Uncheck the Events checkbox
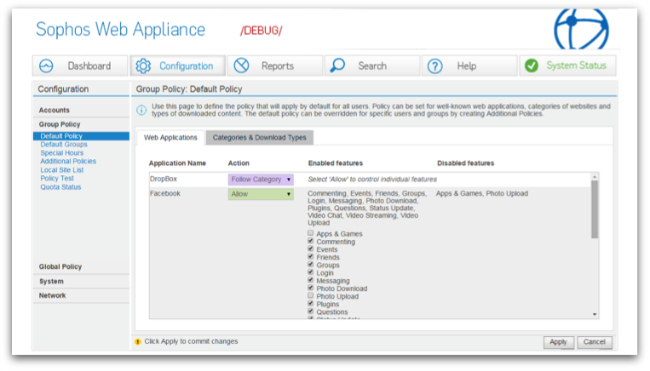650x371 pixels. pyautogui.click(x=310, y=249)
